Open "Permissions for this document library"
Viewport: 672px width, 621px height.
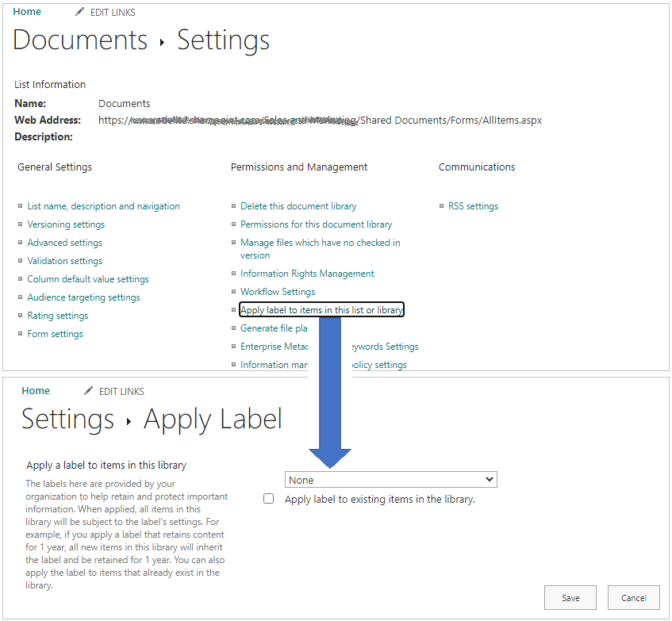pyautogui.click(x=316, y=224)
